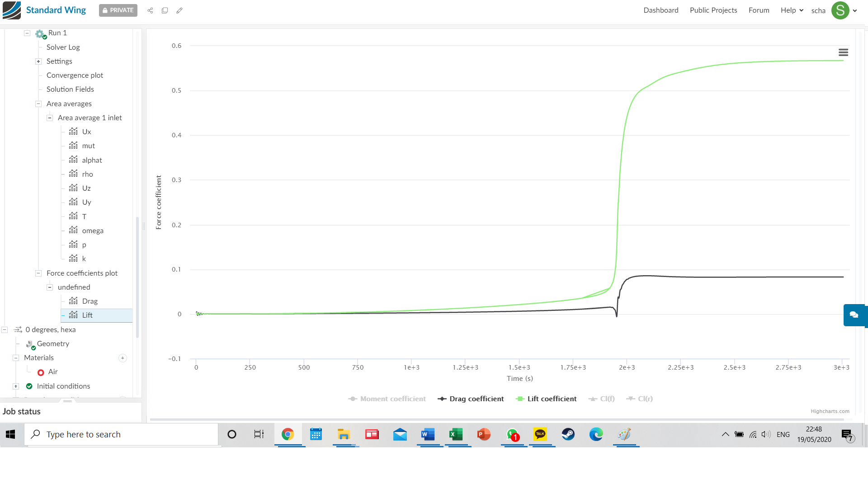
Task: Toggle the Lift coefficient legend item
Action: [546, 399]
